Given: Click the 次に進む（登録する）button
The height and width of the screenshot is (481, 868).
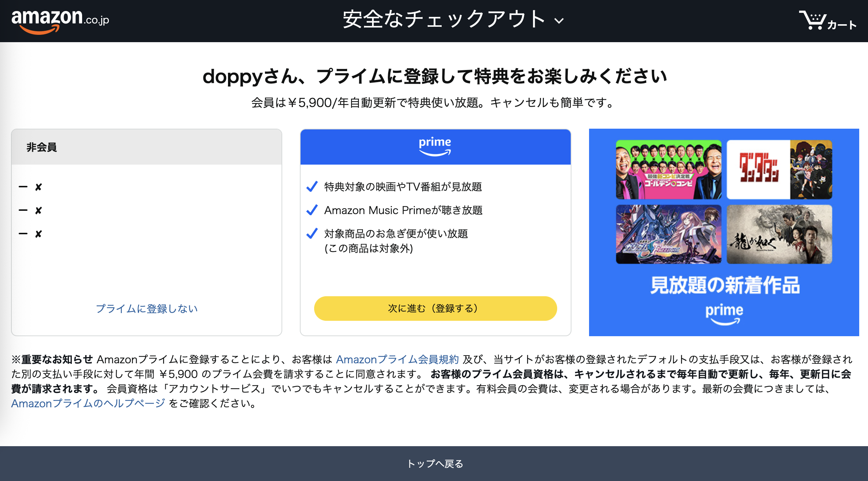Looking at the screenshot, I should (435, 308).
